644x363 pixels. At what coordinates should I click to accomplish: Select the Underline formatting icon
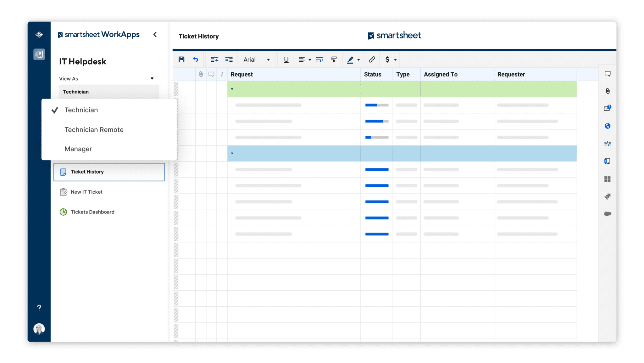[x=286, y=60]
